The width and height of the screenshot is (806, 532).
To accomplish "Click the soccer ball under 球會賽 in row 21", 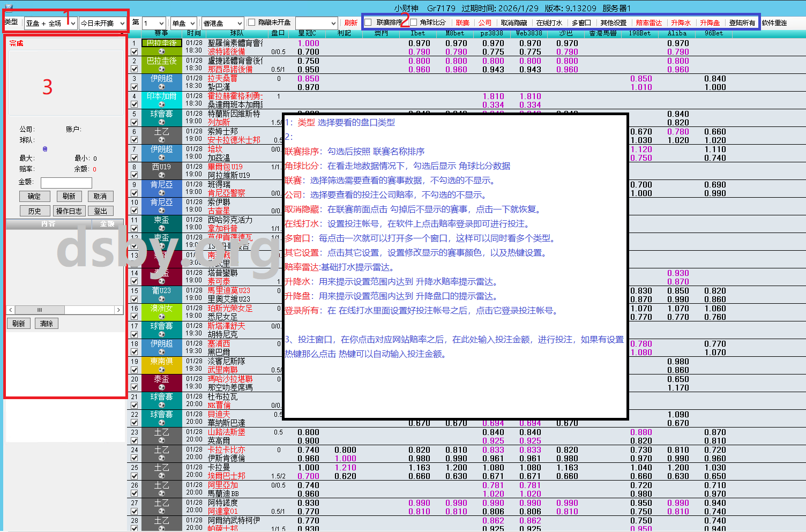I will pos(162,405).
